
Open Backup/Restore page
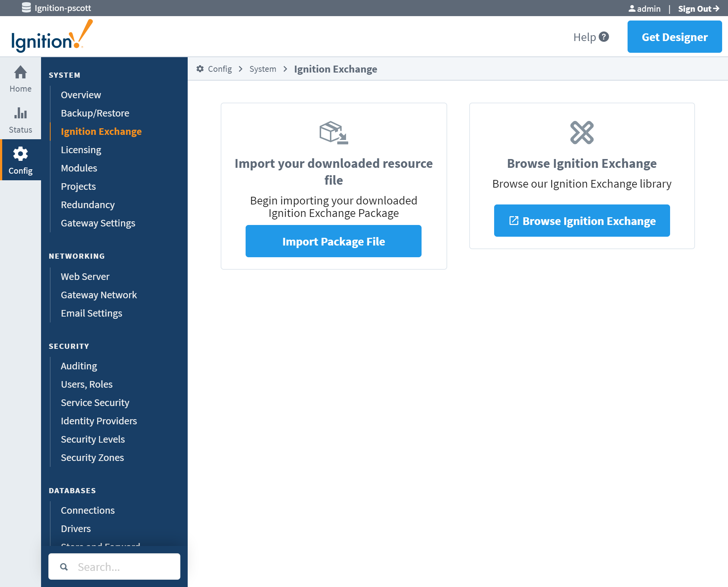pyautogui.click(x=95, y=113)
